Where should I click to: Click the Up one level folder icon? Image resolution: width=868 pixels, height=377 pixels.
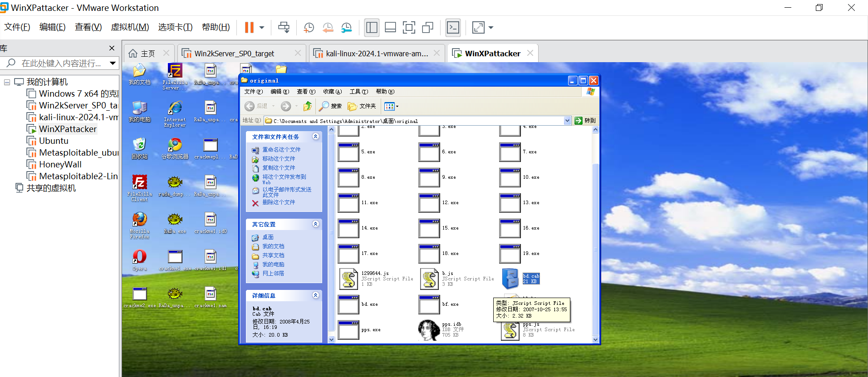tap(308, 106)
